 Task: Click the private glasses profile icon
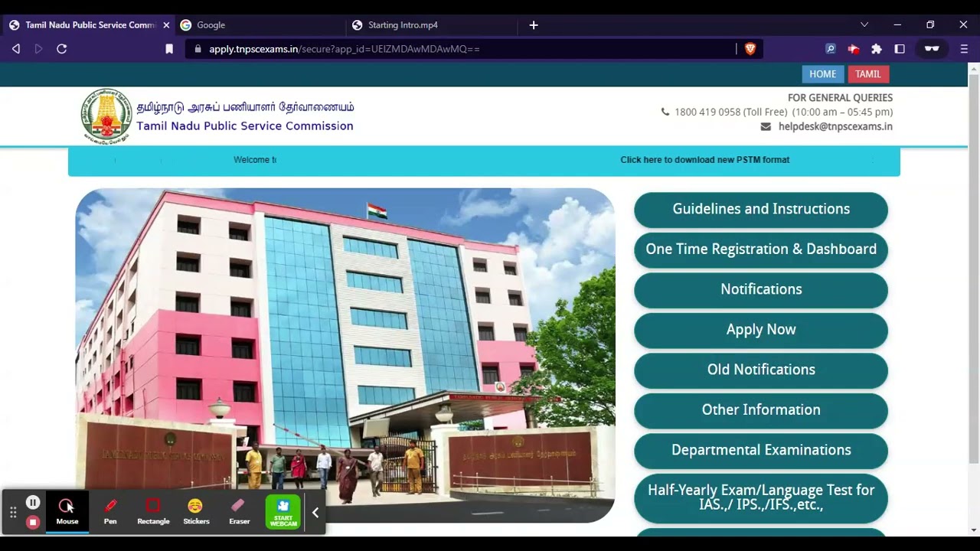coord(932,49)
